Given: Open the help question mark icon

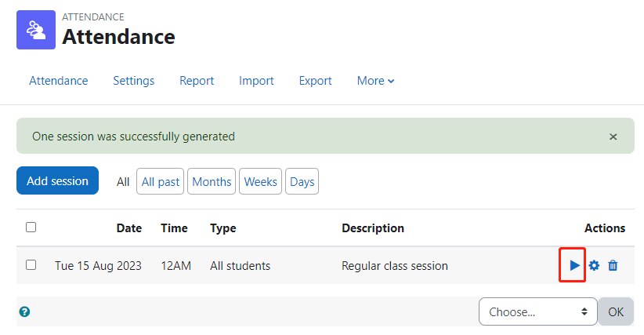Looking at the screenshot, I should click(24, 311).
